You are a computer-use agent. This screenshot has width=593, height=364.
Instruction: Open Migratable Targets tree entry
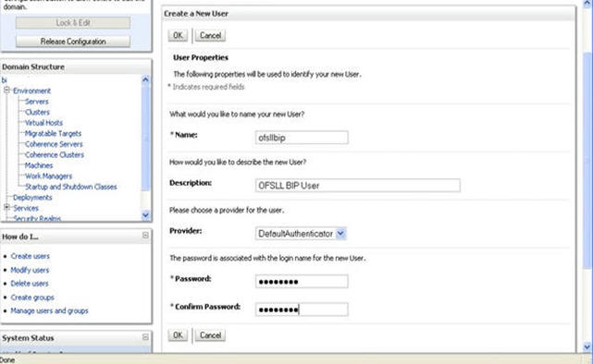53,133
